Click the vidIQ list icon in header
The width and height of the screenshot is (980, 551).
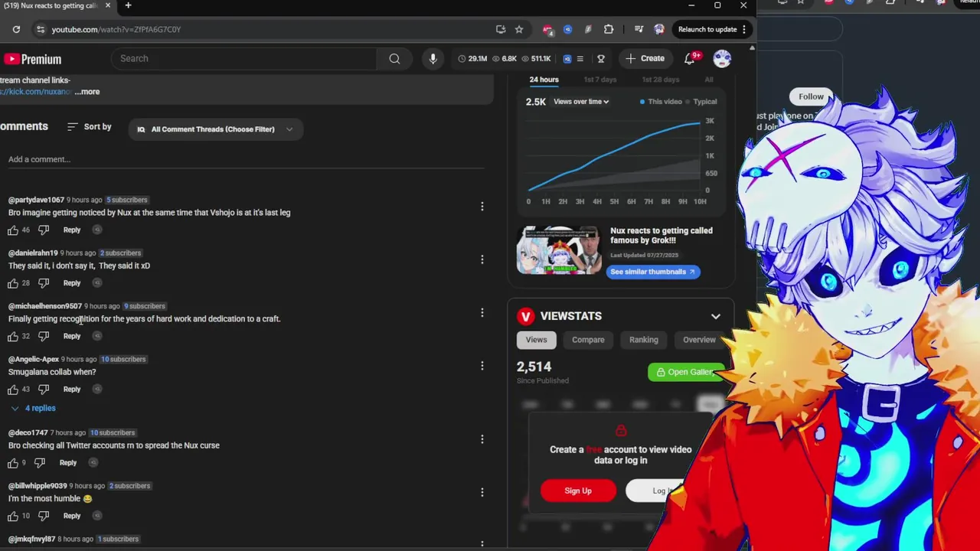tap(580, 58)
